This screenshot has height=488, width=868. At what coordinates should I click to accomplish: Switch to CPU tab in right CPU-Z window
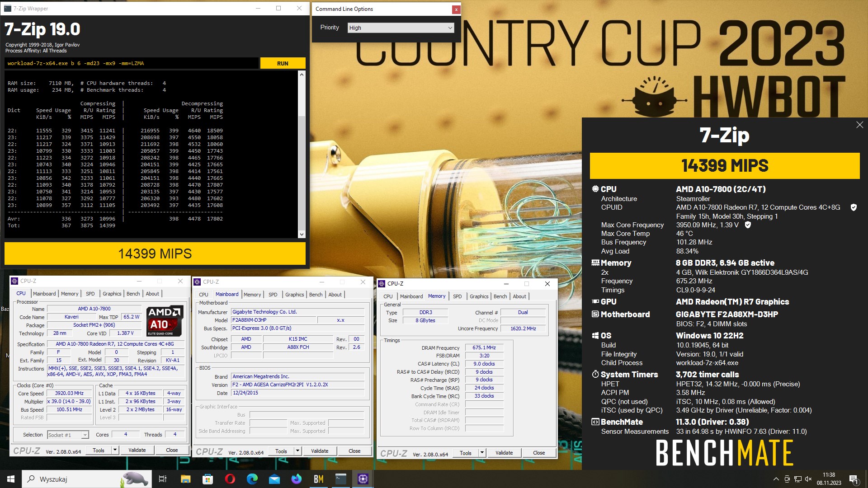tap(388, 296)
